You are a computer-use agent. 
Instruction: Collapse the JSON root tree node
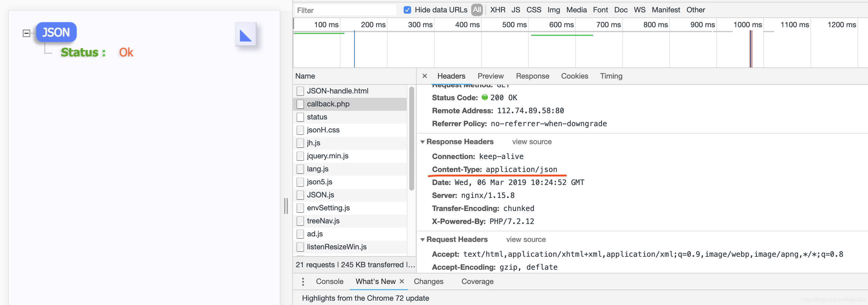tap(26, 33)
